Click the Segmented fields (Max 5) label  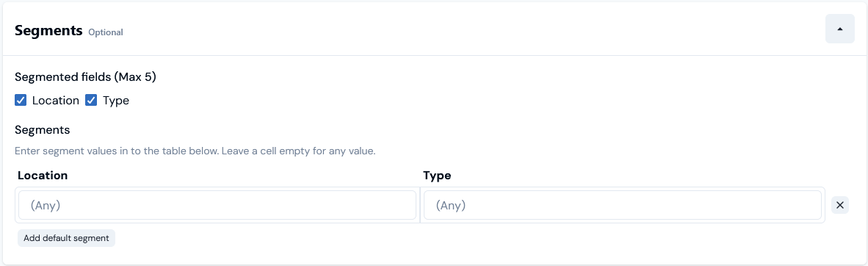coord(85,77)
